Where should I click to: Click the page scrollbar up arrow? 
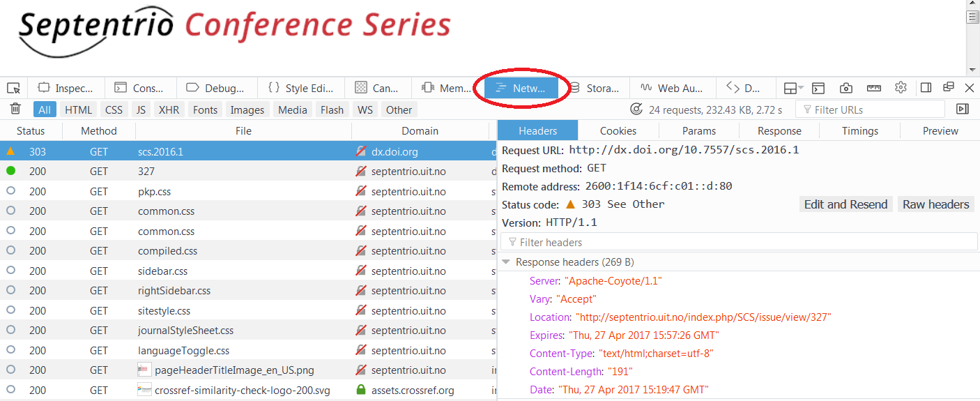point(972,5)
